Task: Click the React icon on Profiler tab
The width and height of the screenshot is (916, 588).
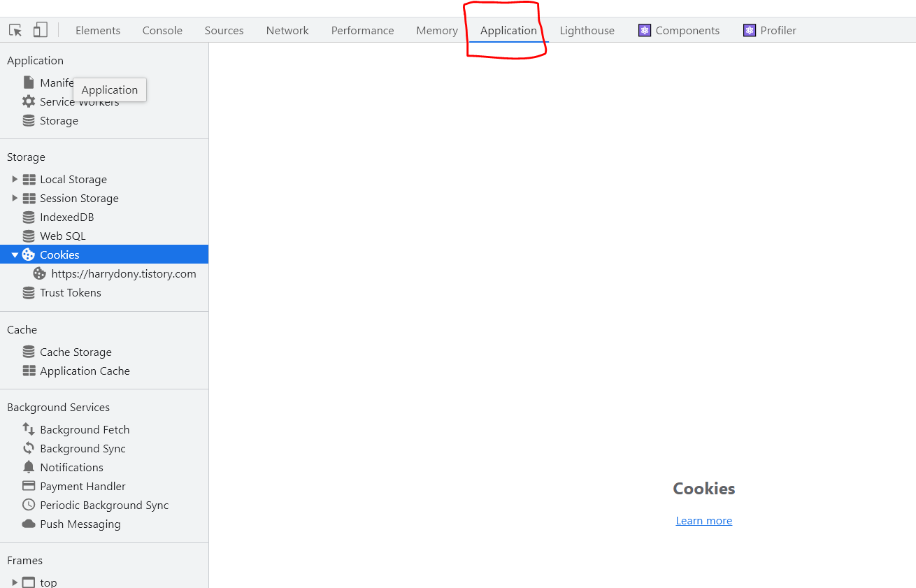Action: click(x=750, y=30)
